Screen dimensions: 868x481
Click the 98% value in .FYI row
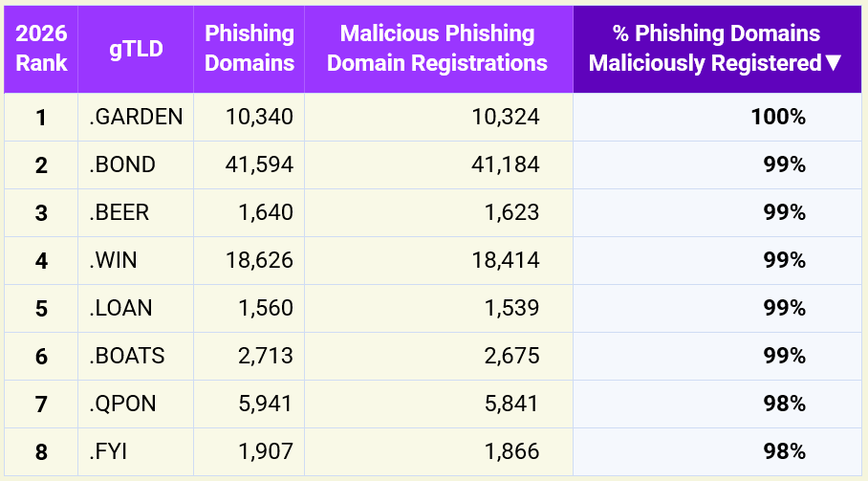(x=785, y=451)
